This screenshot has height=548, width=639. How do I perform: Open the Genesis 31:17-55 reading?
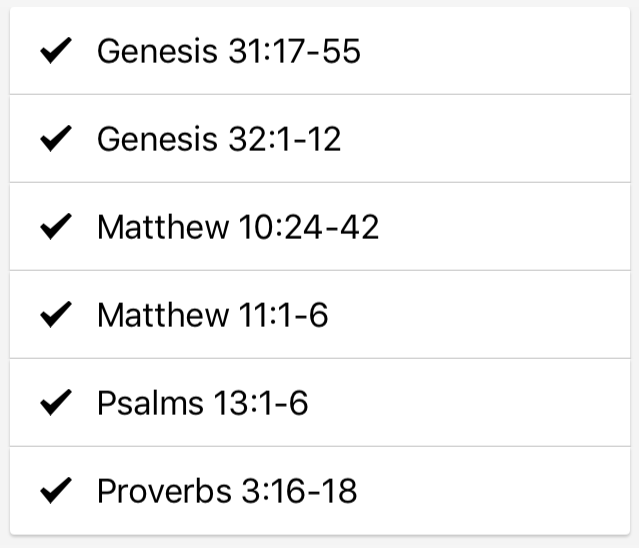click(x=229, y=51)
